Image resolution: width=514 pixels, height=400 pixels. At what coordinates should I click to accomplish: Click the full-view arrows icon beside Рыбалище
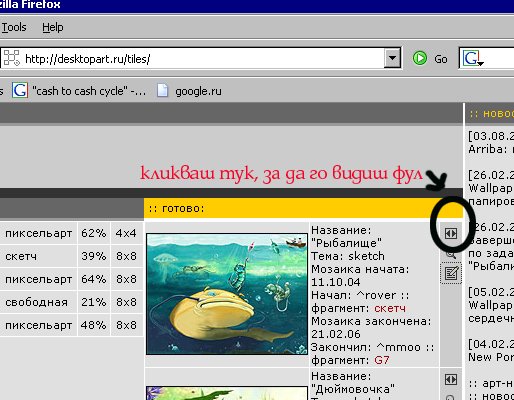(451, 233)
